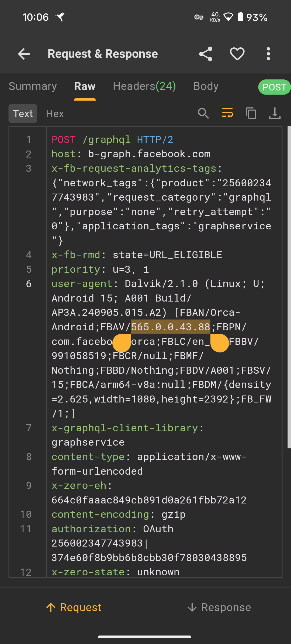Show the Response section
Viewport: 291px width, 644px height.
coord(219,607)
